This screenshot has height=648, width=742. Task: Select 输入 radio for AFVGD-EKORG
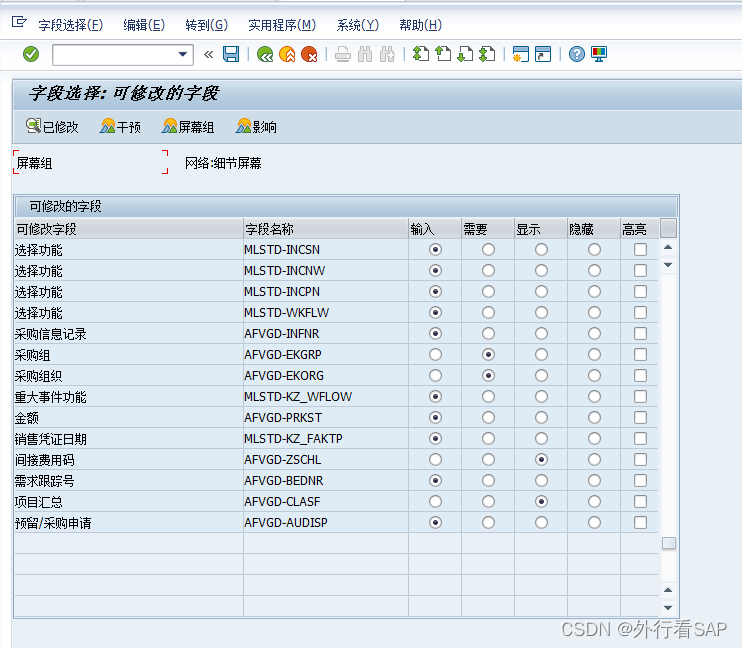435,375
